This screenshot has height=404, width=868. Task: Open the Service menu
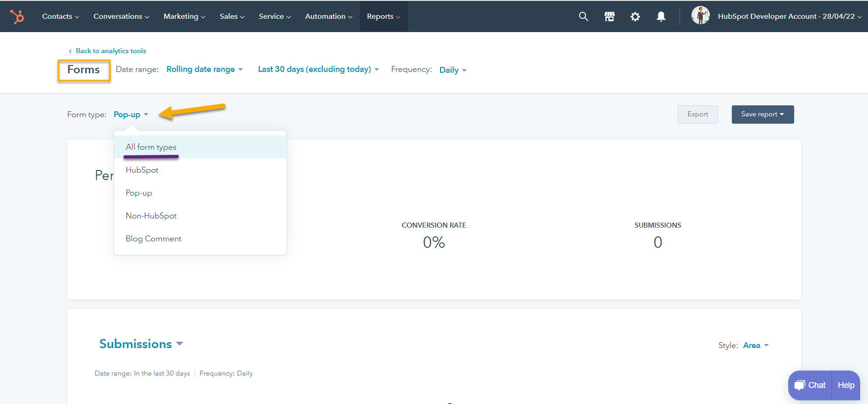275,16
